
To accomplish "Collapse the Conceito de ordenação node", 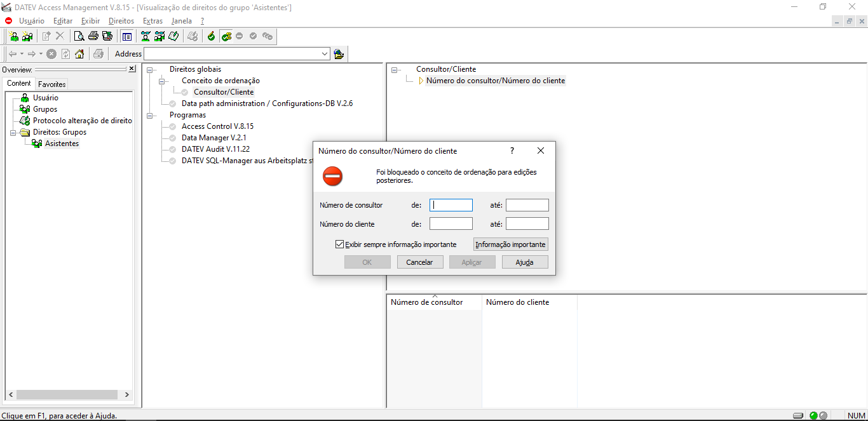I will coord(162,81).
